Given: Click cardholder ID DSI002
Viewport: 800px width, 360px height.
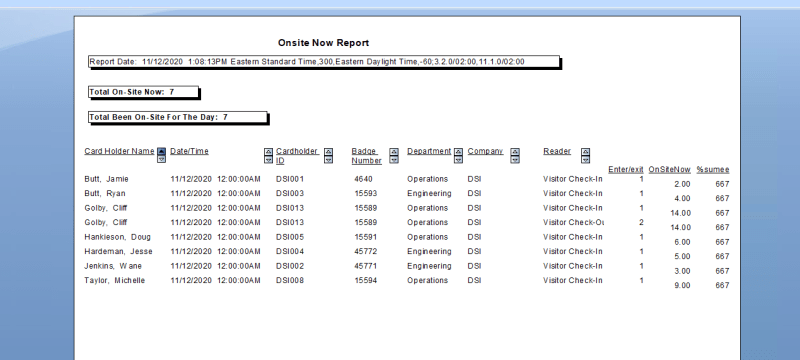Looking at the screenshot, I should [290, 266].
